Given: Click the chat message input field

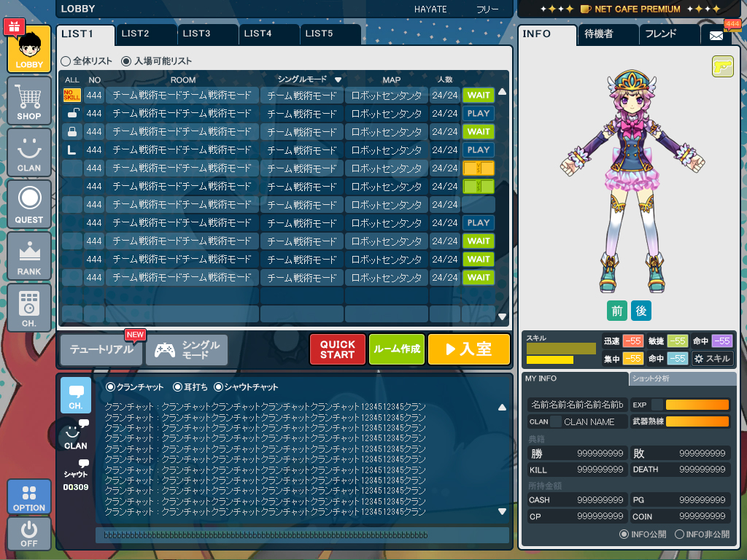Looking at the screenshot, I should click(x=302, y=535).
